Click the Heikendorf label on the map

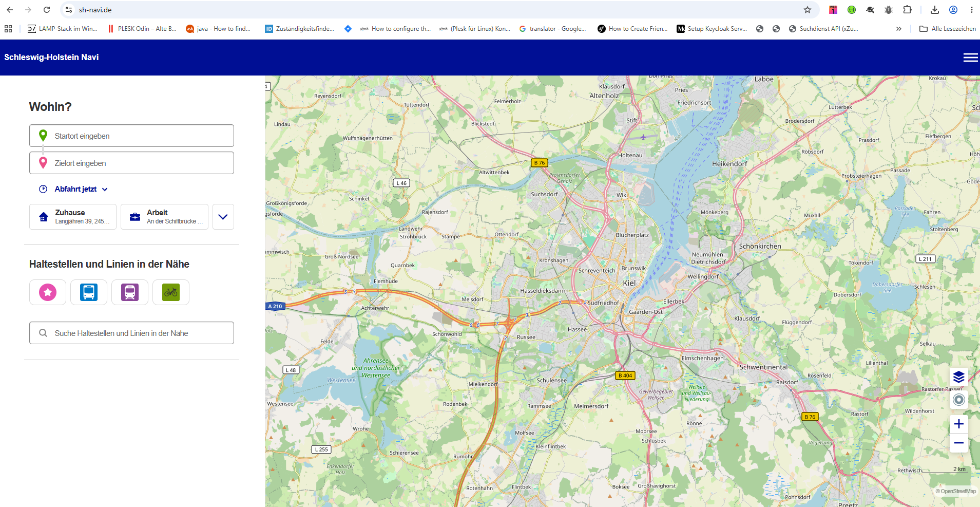[729, 164]
